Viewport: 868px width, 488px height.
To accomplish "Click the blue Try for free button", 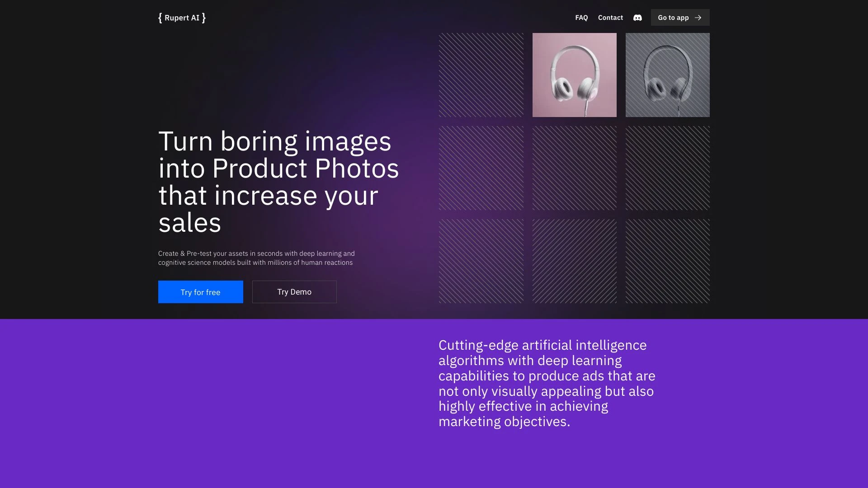I will (200, 292).
